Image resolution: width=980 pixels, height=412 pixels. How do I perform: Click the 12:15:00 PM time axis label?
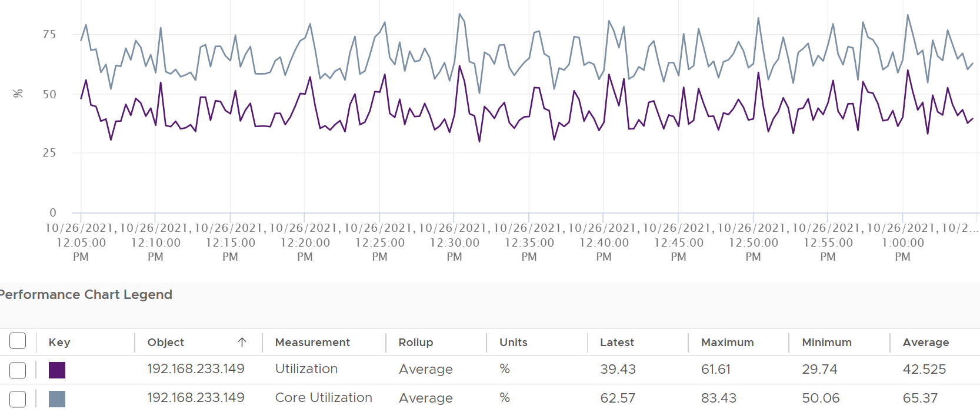pos(230,242)
